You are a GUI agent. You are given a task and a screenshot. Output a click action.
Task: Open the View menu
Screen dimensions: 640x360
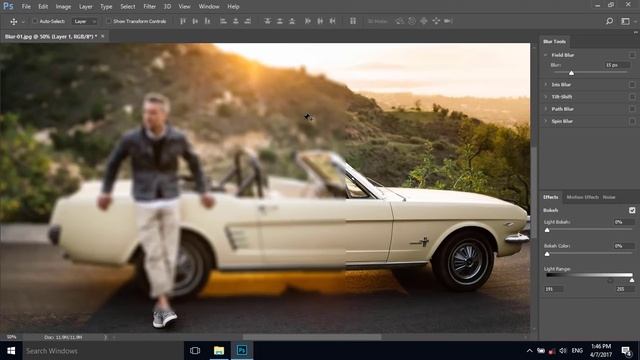pos(184,7)
